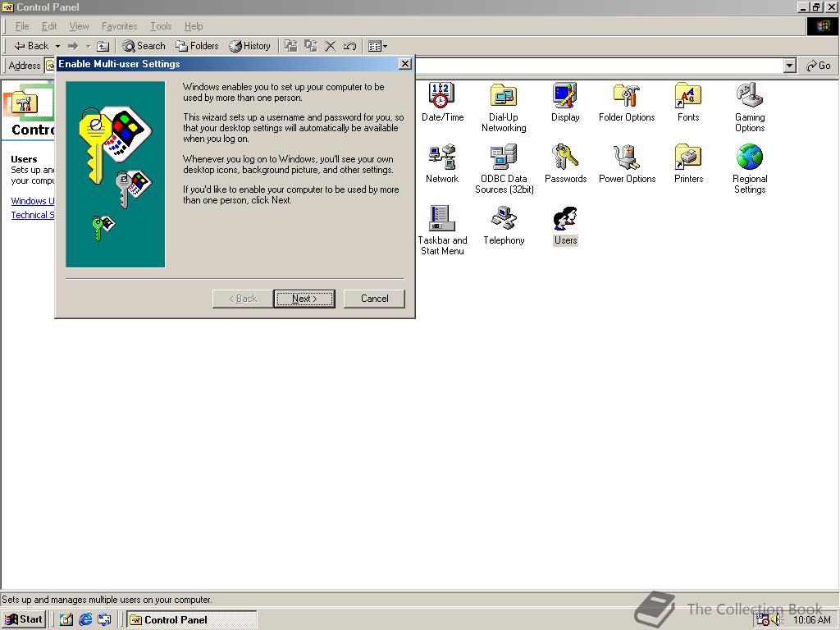The height and width of the screenshot is (630, 840).
Task: Click the Go button beside address bar
Action: [819, 66]
